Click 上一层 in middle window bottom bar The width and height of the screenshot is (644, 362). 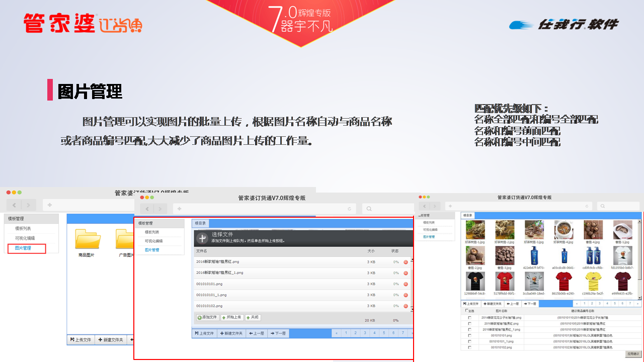(x=256, y=333)
